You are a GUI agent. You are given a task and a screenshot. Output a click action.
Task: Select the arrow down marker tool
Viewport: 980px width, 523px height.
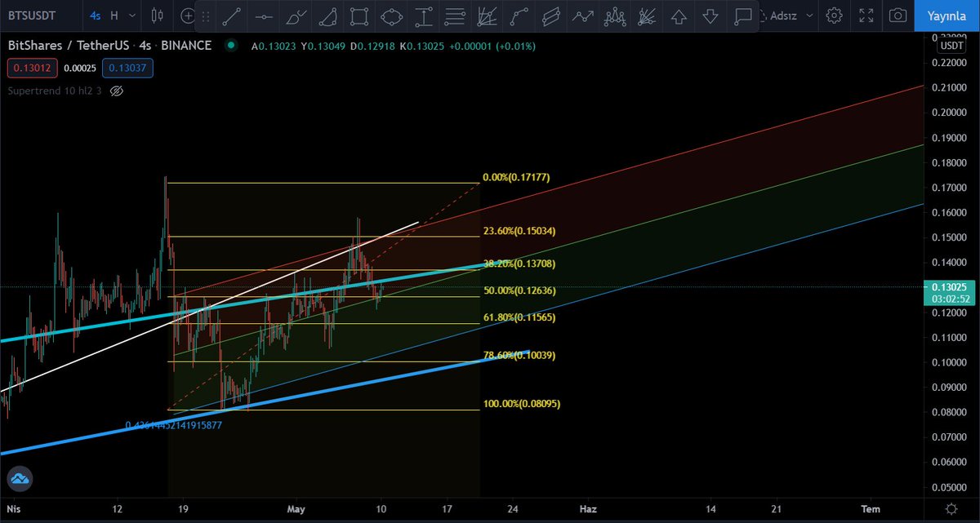click(710, 16)
